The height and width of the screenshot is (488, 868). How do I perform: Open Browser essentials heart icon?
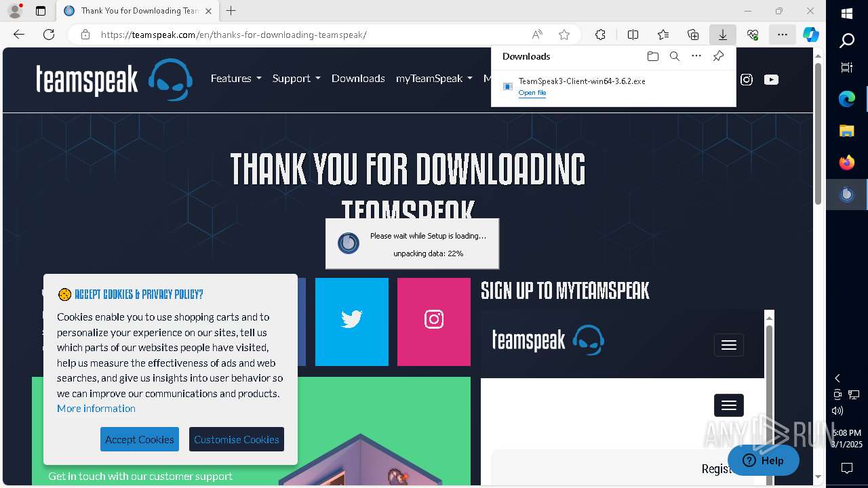[753, 35]
